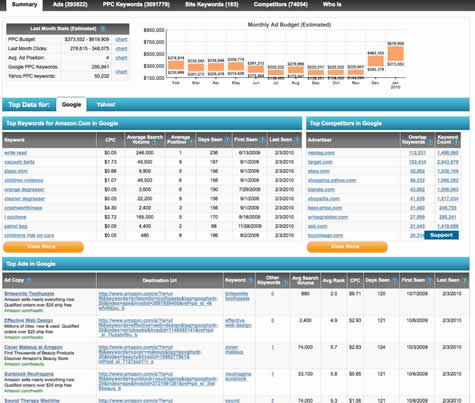
Task: Open the chart link for Avg. Ad Position
Action: click(121, 58)
